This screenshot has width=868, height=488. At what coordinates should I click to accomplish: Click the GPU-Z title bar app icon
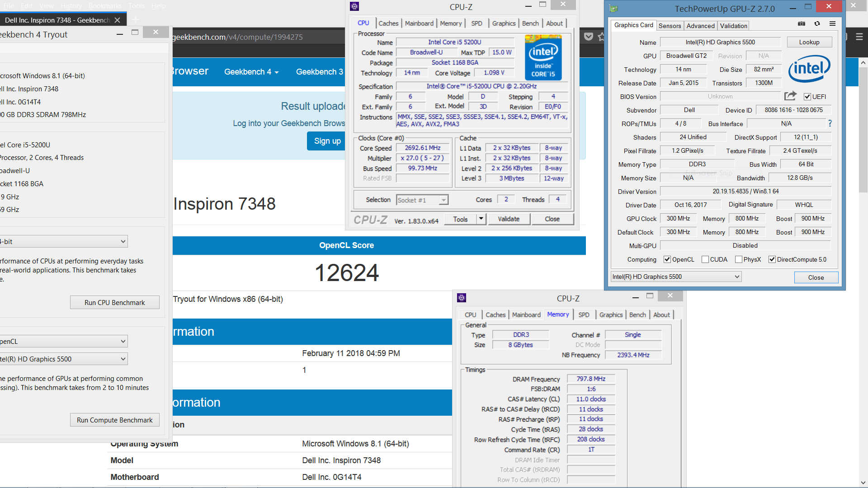click(613, 8)
